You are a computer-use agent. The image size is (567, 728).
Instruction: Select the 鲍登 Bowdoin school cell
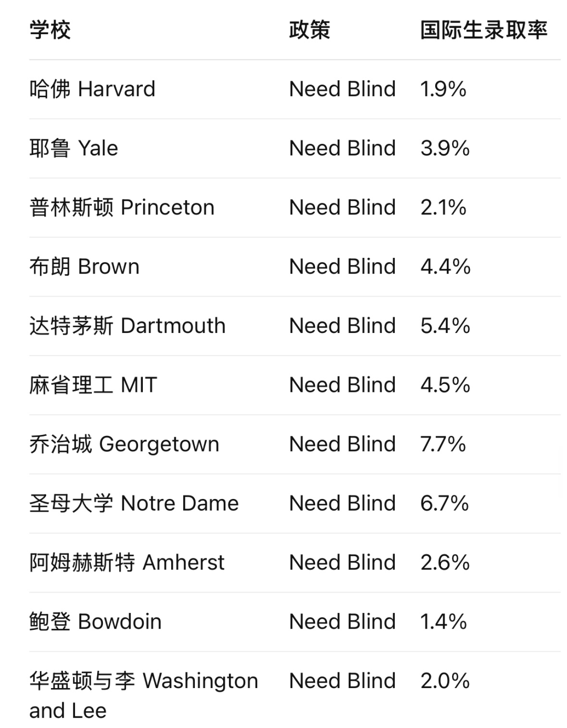click(x=96, y=622)
